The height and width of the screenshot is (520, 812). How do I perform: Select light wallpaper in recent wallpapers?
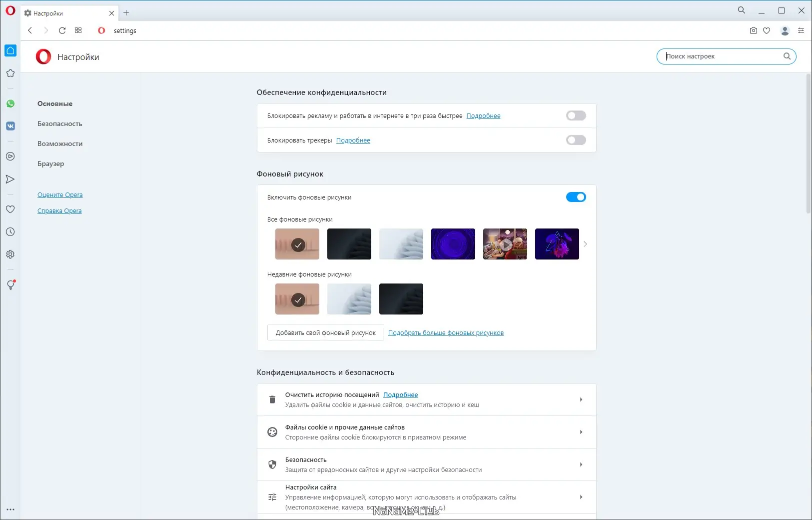coord(349,299)
